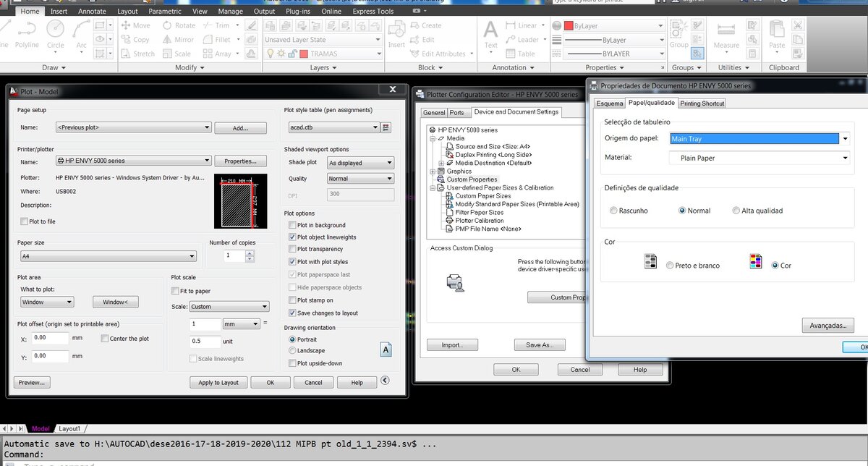This screenshot has height=466, width=868.
Task: Select the Polyline tool in Draw panel
Action: [x=27, y=33]
